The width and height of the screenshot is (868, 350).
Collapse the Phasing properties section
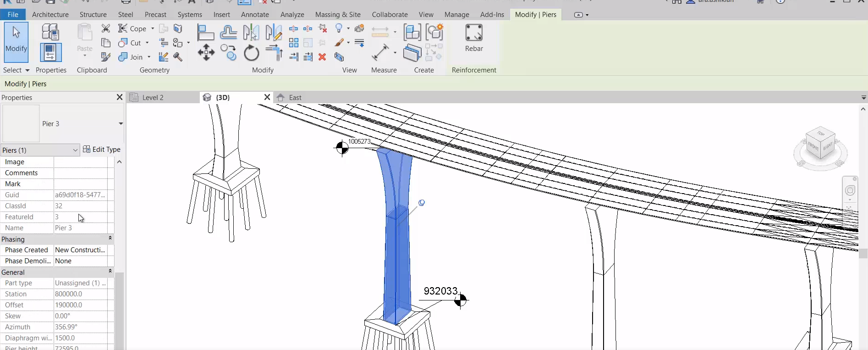pyautogui.click(x=110, y=239)
